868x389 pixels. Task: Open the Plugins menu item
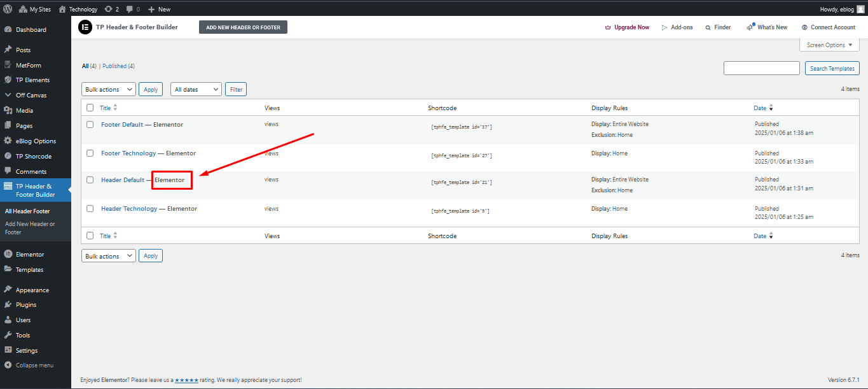[26, 305]
